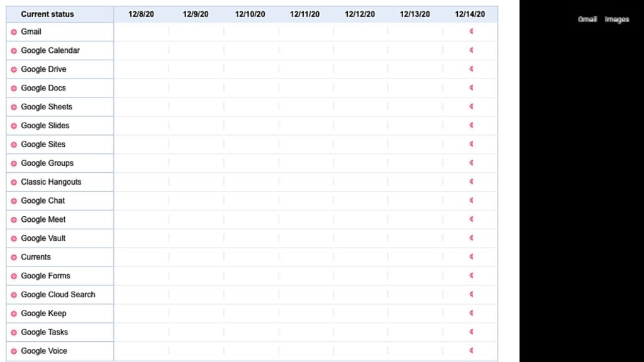Click the Current status column header
The image size is (644, 362).
tap(47, 14)
